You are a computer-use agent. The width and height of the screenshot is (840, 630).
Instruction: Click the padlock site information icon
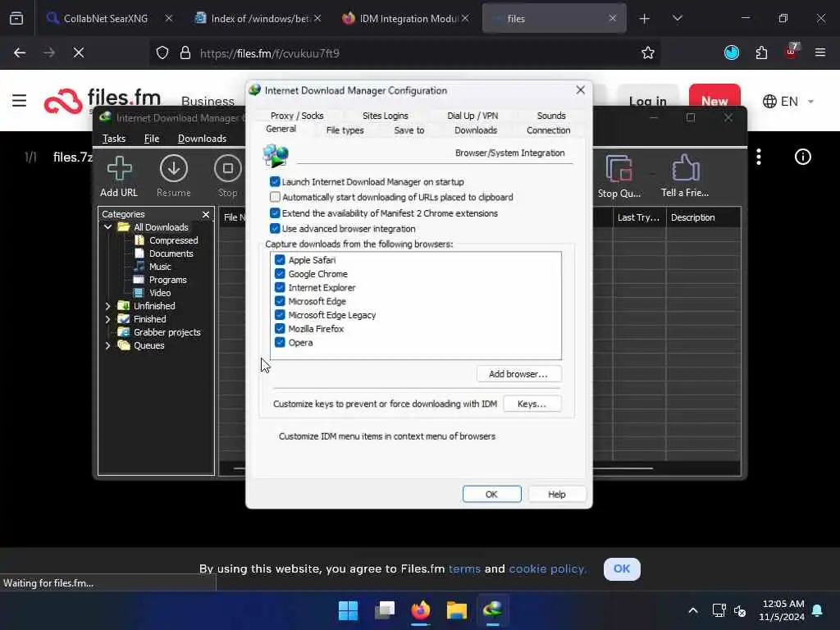185,53
